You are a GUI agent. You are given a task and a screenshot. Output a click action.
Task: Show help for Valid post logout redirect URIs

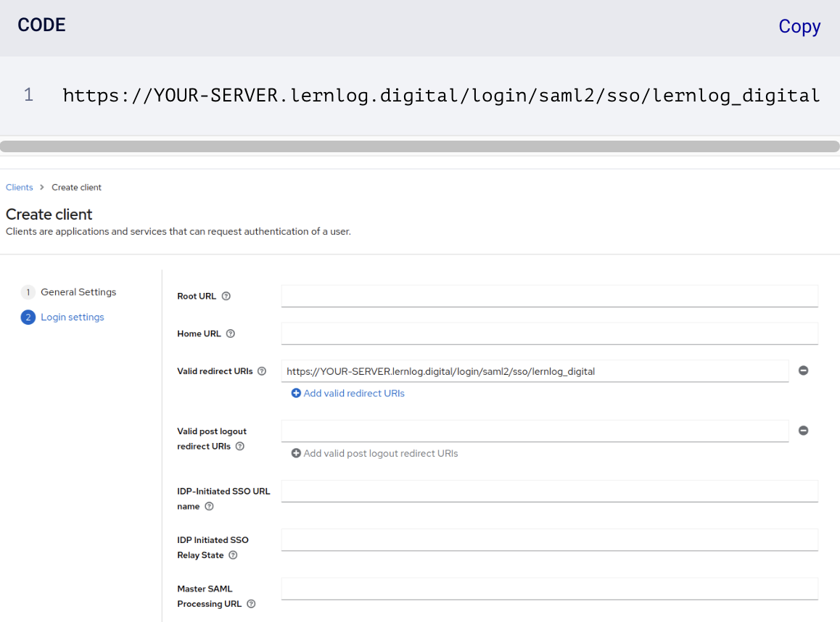click(x=240, y=447)
